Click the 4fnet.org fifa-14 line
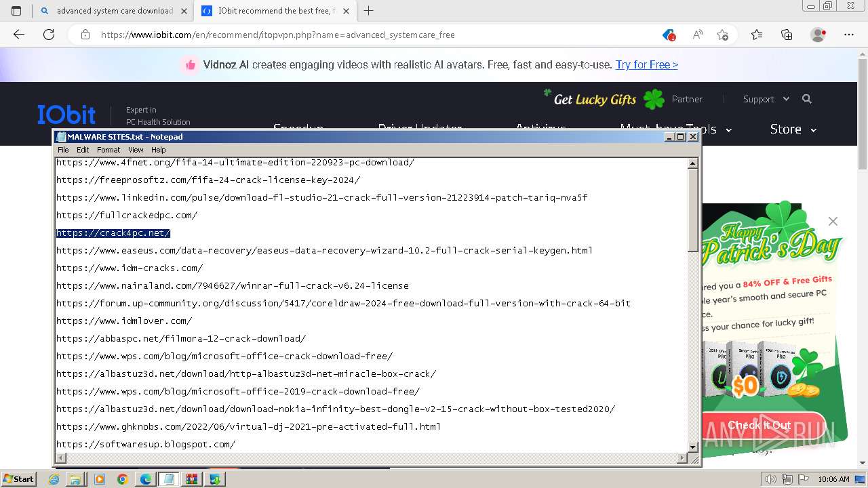868x488 pixels. (235, 163)
